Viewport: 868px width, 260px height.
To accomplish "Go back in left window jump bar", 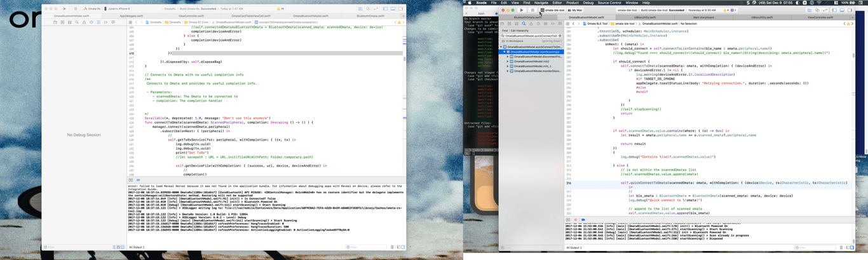I will 136,22.
